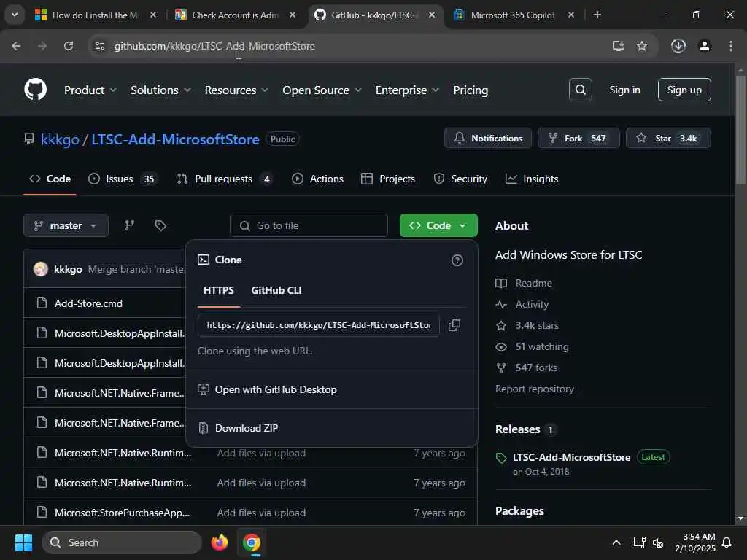Click the Sign in link
This screenshot has width=747, height=560.
pyautogui.click(x=624, y=90)
